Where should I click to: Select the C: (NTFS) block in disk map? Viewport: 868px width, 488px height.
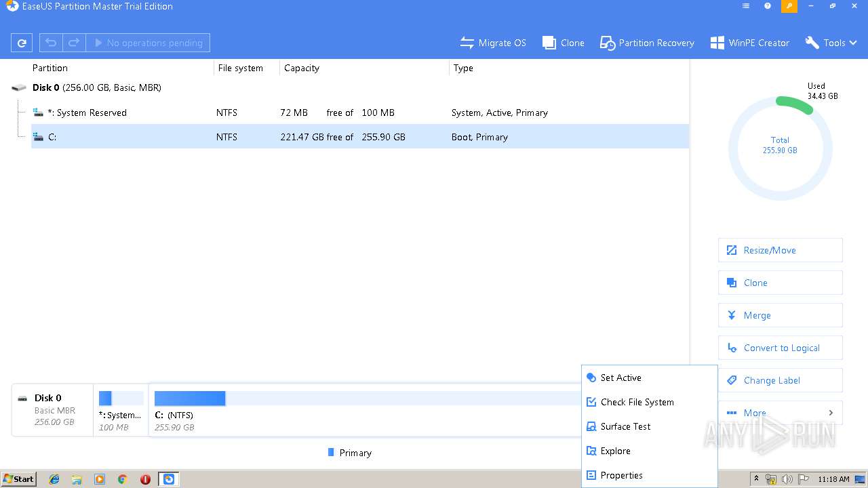[365, 410]
